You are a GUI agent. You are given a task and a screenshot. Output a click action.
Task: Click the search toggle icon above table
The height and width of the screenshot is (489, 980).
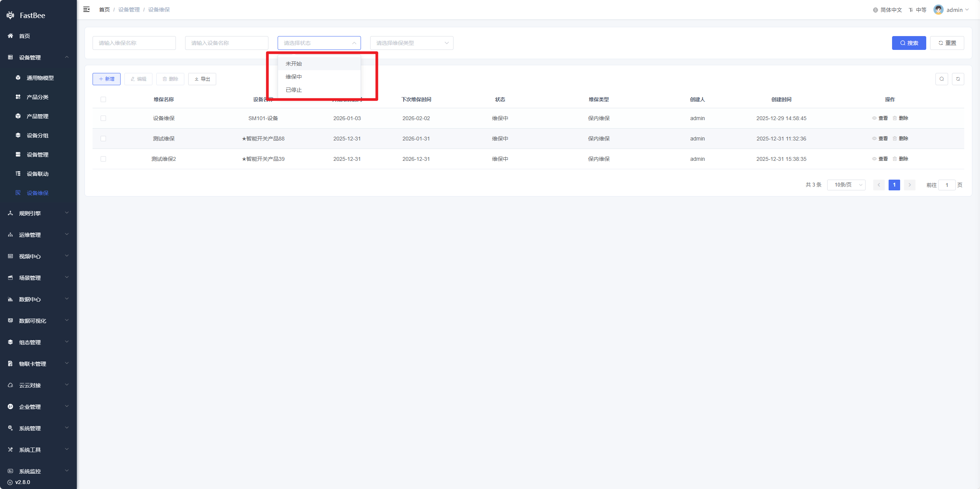click(x=941, y=79)
